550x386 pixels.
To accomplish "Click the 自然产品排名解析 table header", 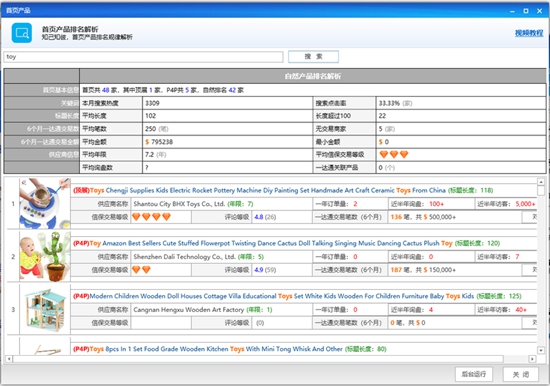I will (x=313, y=76).
